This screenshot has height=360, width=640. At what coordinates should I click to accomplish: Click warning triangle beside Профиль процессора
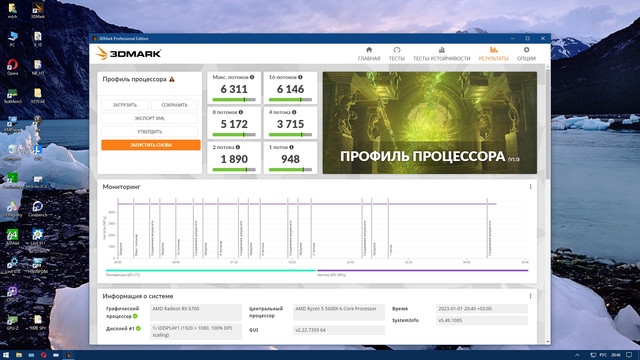coord(172,79)
